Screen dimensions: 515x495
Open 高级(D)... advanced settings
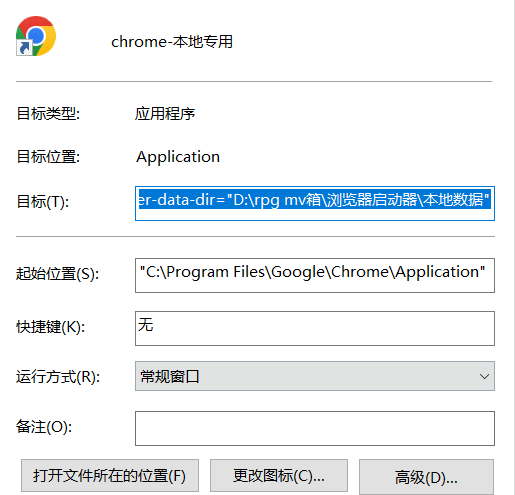point(426,477)
